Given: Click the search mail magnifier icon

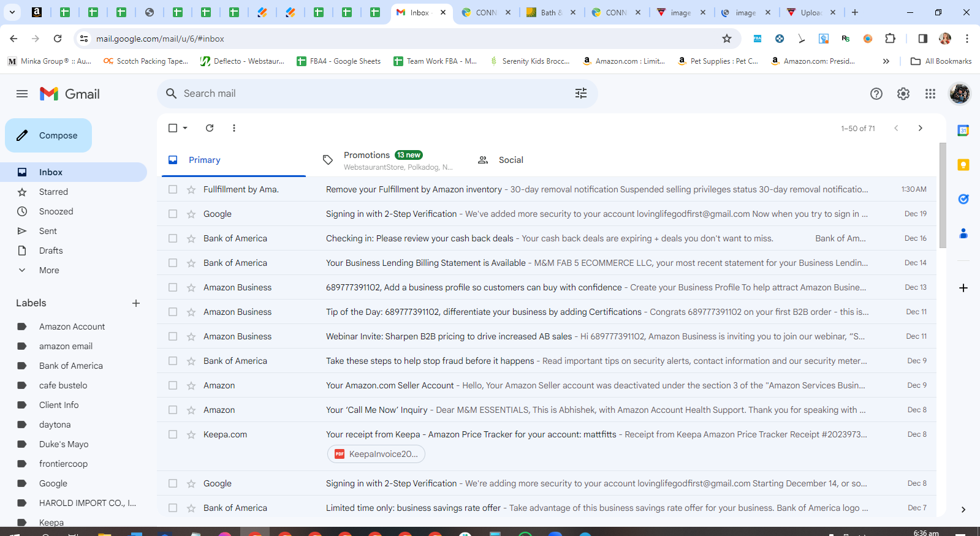Looking at the screenshot, I should pos(172,93).
